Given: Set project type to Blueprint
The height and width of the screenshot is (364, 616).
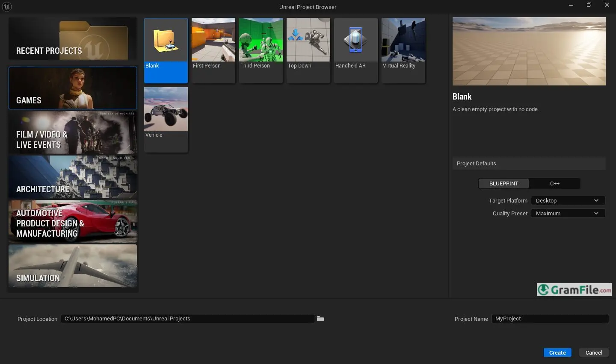Looking at the screenshot, I should [503, 183].
